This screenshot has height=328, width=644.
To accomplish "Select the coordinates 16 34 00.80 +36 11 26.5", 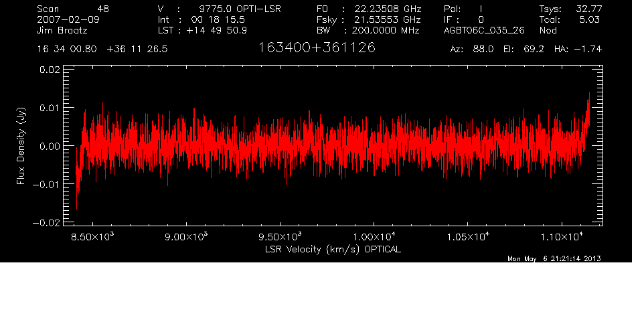I will pos(102,50).
